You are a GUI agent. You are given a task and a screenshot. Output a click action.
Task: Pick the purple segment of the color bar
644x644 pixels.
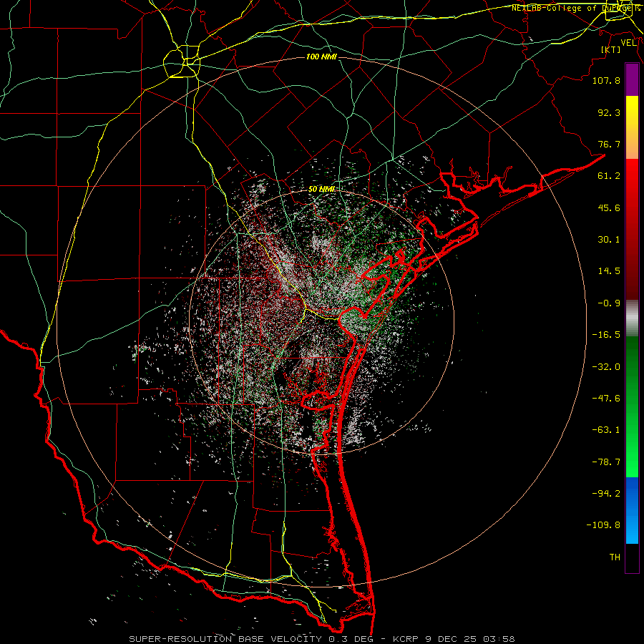tap(632, 80)
